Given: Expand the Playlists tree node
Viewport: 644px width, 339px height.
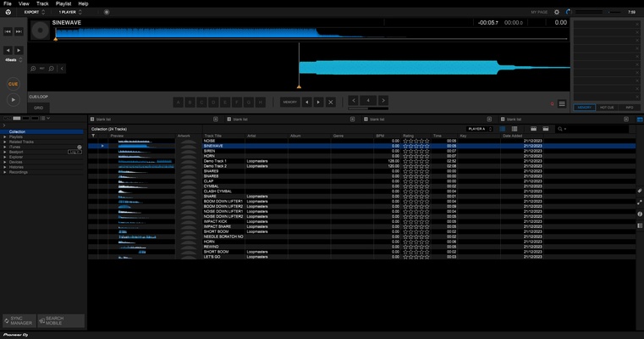Looking at the screenshot, I should click(x=5, y=137).
